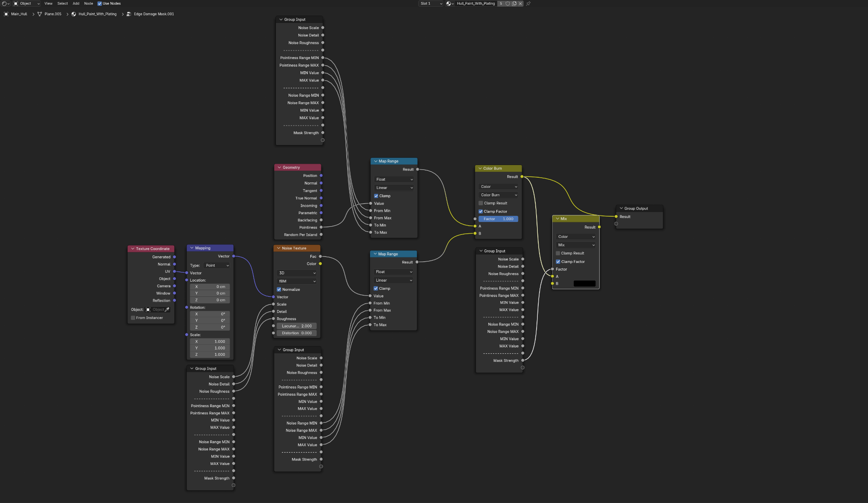Toggle the pin icon in header
The image size is (868, 503).
(x=529, y=3)
